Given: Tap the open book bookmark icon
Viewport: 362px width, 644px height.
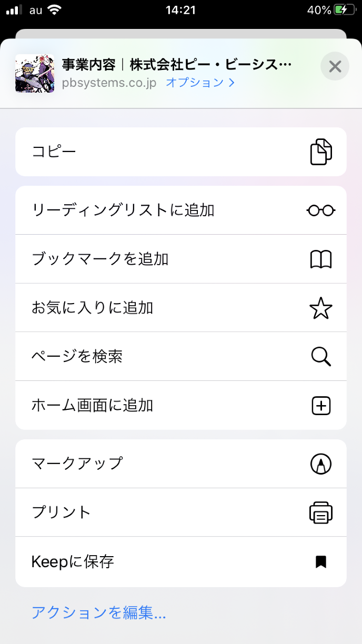Looking at the screenshot, I should [x=321, y=259].
